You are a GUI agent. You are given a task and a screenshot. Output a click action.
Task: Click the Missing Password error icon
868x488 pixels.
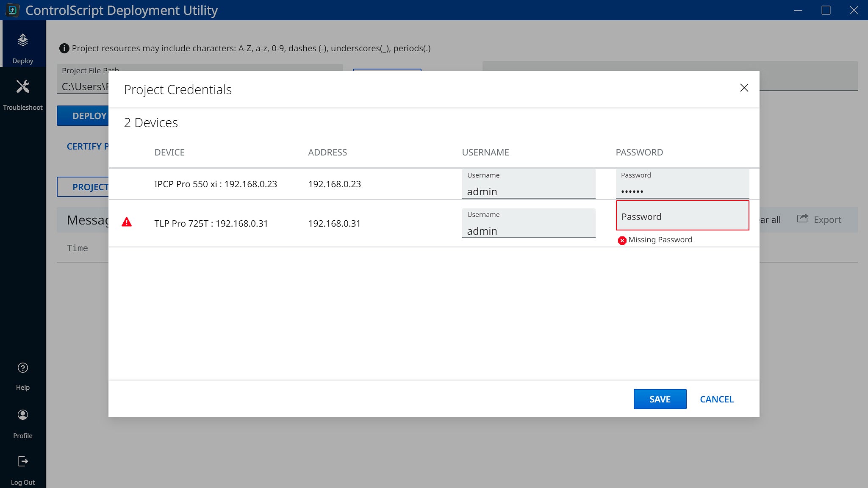click(x=622, y=240)
